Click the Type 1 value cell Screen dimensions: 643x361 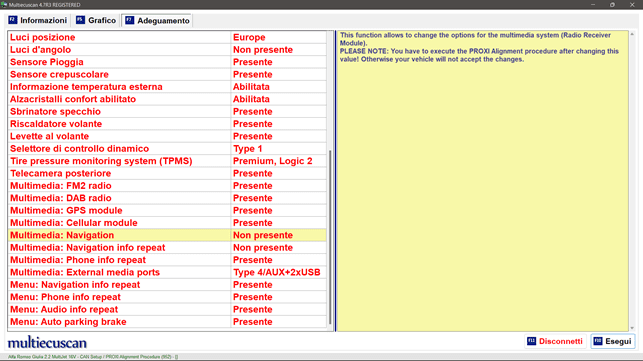pyautogui.click(x=278, y=149)
